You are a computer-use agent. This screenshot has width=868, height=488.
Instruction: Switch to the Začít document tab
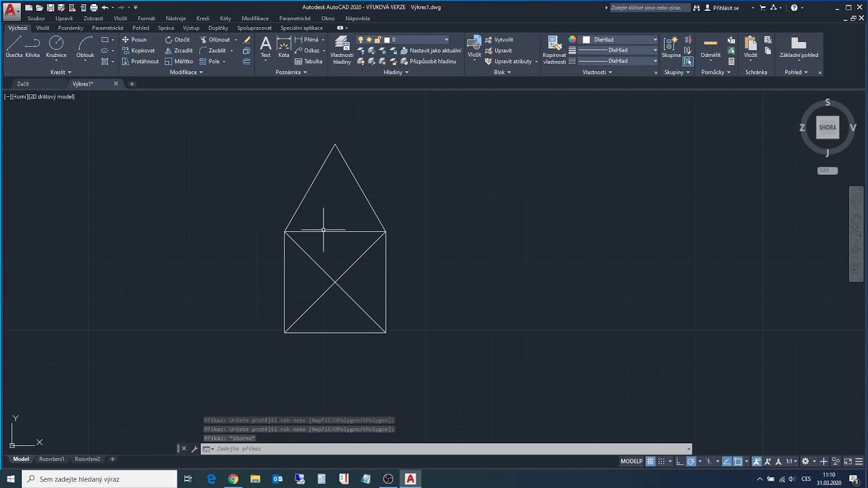point(23,84)
